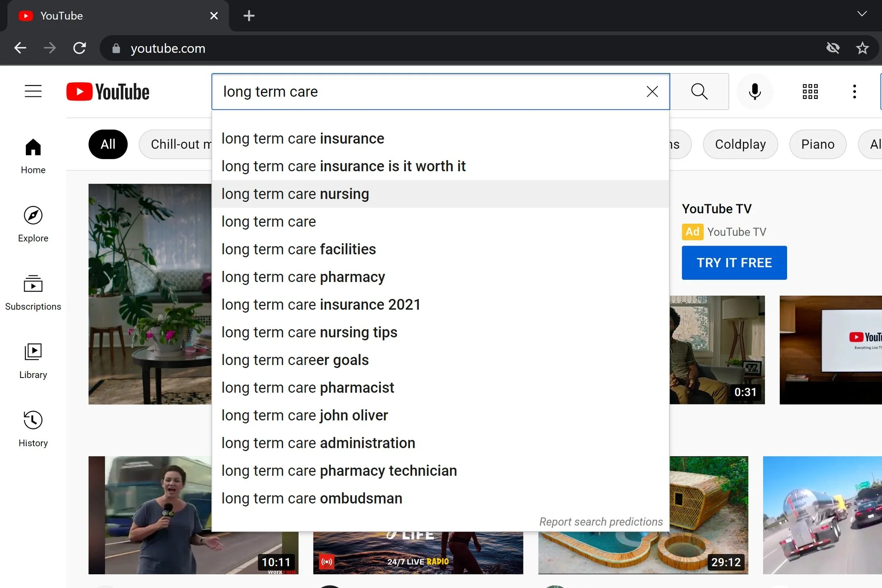Select the YouTube browser tab
882x588 pixels.
[x=118, y=16]
